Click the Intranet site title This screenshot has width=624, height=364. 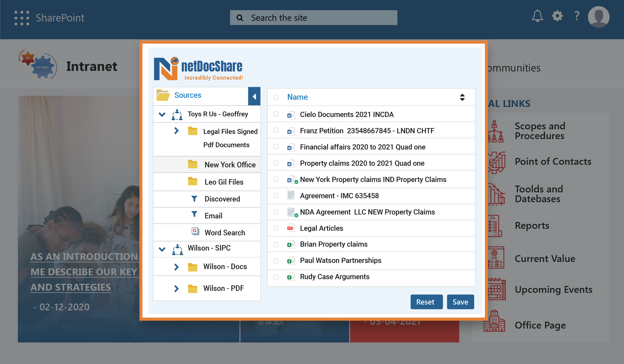(x=92, y=66)
